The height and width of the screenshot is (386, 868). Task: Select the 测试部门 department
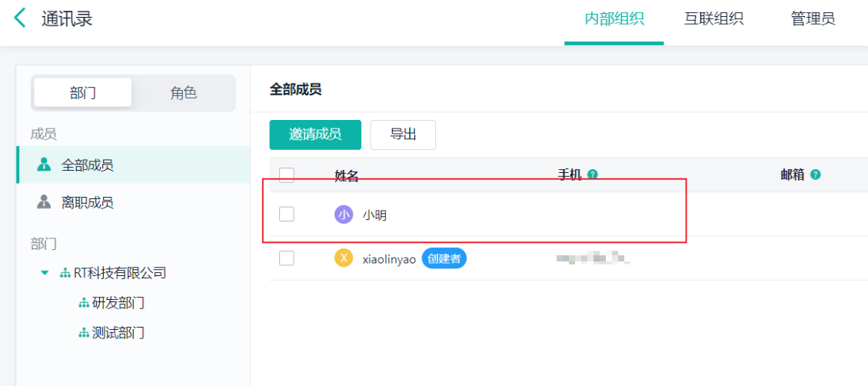tap(118, 333)
